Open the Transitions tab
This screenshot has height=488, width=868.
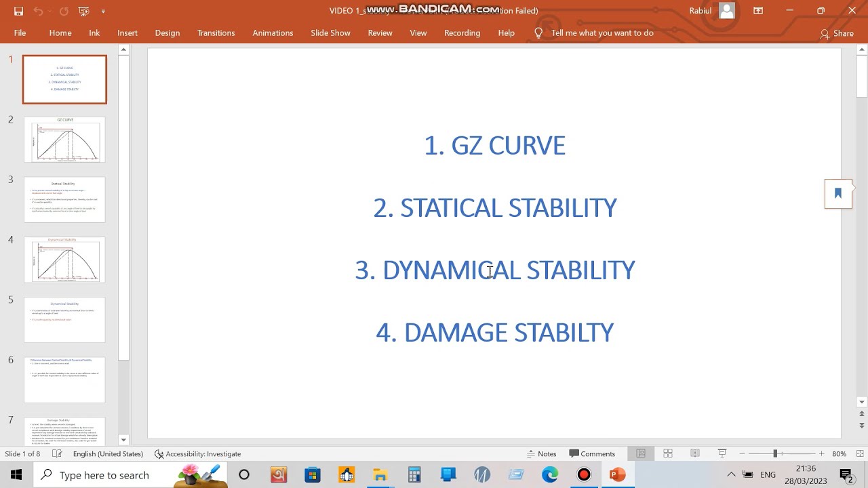[216, 33]
